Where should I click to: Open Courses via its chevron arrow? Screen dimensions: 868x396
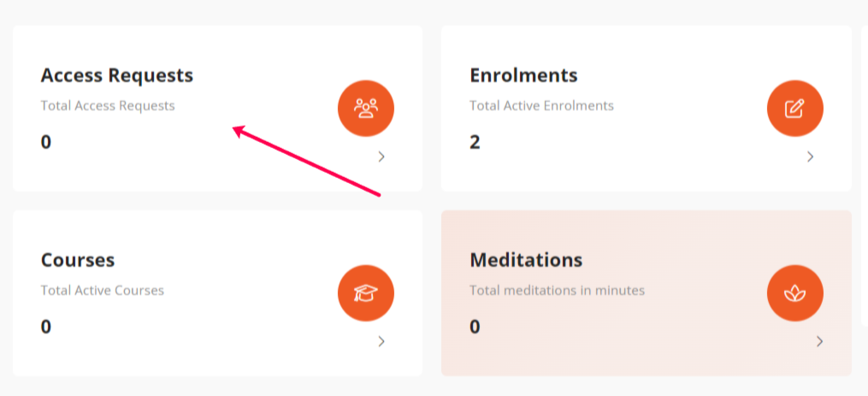coord(381,341)
